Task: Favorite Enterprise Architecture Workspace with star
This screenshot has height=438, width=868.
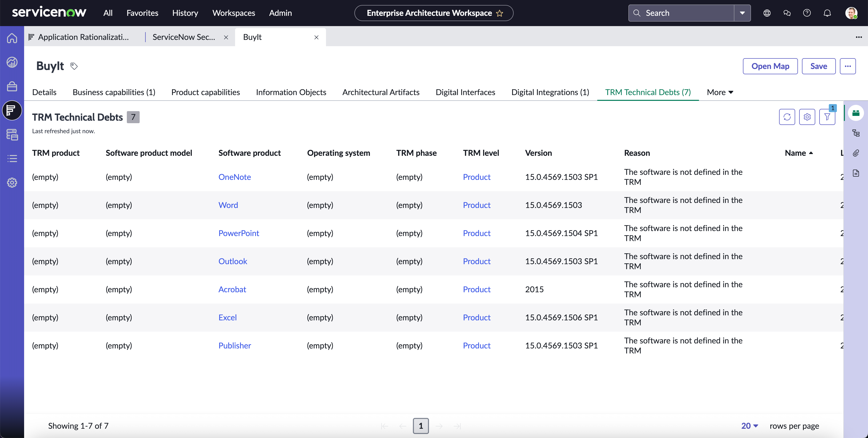Action: pos(500,13)
